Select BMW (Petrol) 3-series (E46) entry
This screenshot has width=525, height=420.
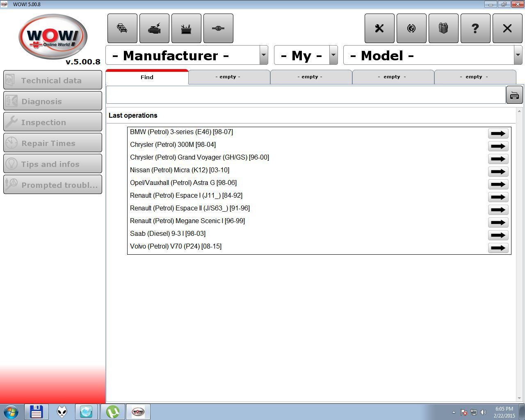pyautogui.click(x=181, y=132)
